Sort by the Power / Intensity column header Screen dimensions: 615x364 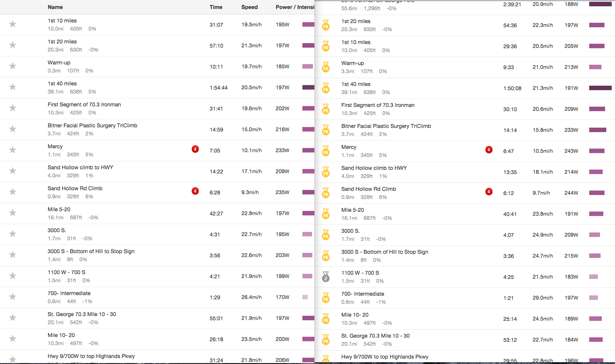click(x=295, y=7)
